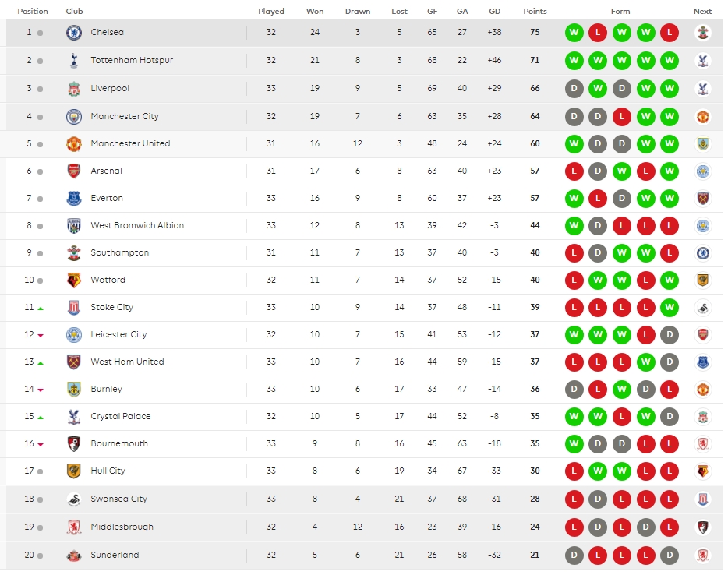Click the Points column header
The image size is (728, 575).
535,12
